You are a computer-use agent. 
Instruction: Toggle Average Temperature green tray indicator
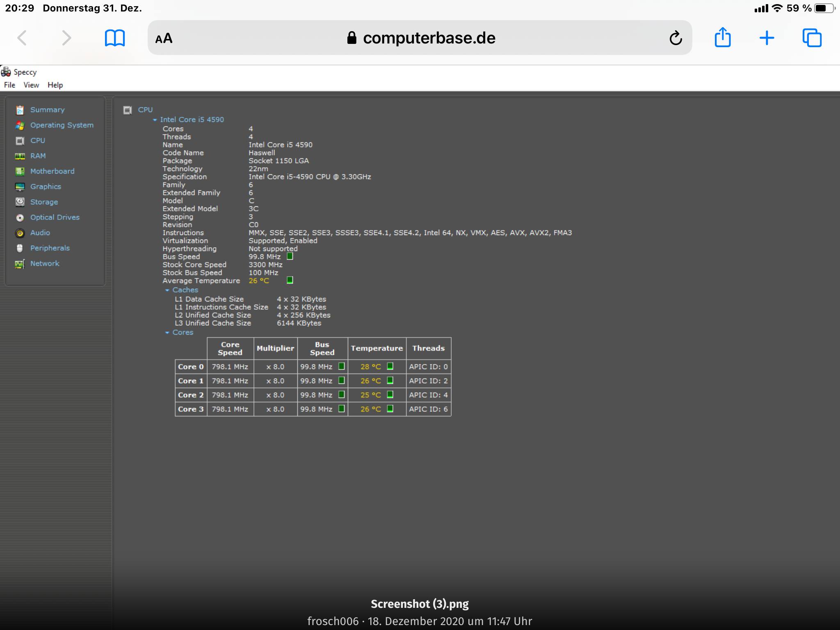pyautogui.click(x=290, y=280)
